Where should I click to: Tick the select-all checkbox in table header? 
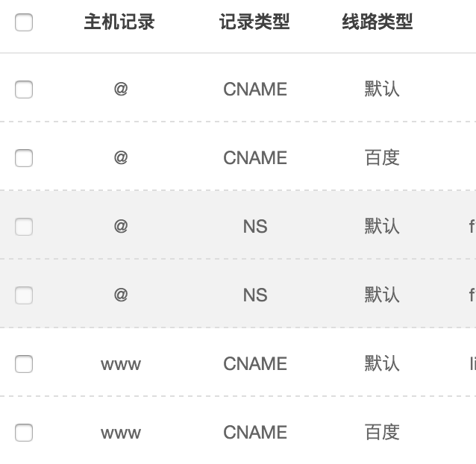click(x=24, y=22)
